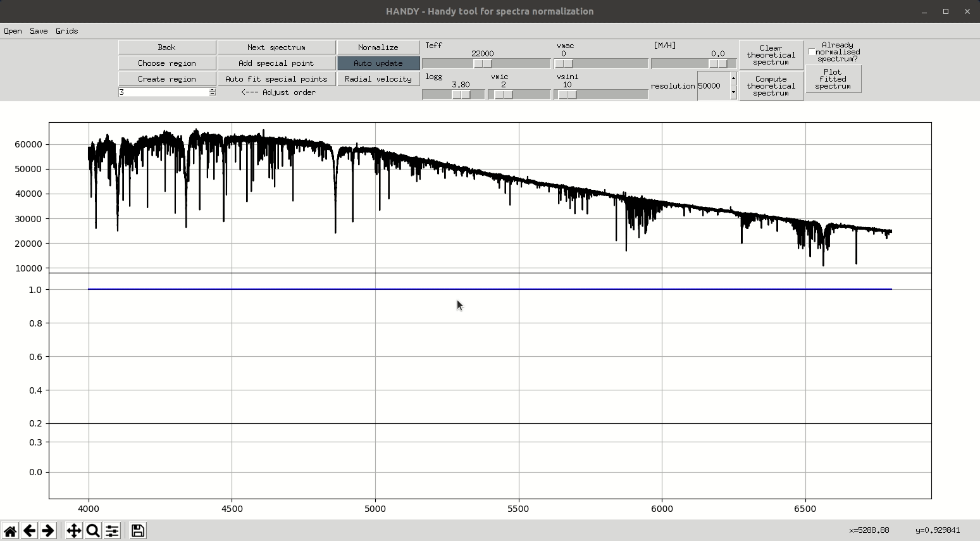Open the Save menu
980x541 pixels.
pyautogui.click(x=39, y=31)
